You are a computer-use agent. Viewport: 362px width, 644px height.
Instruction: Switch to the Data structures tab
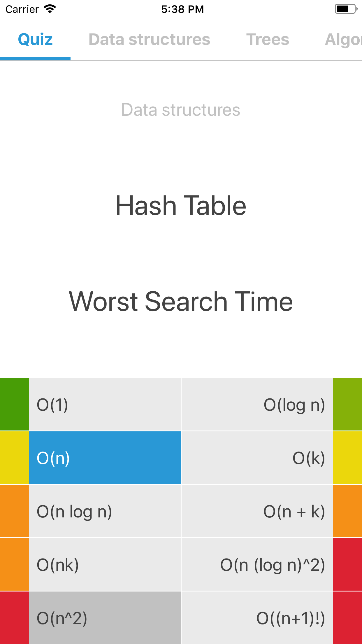pyautogui.click(x=149, y=39)
